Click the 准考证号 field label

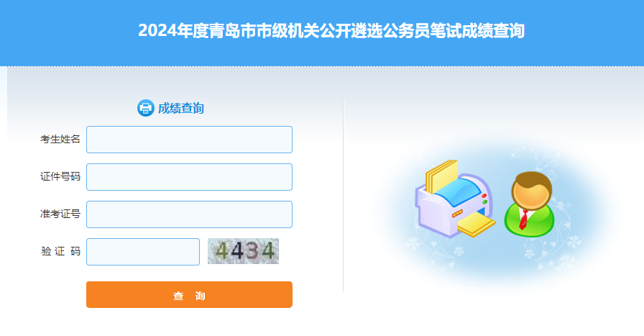coord(60,214)
